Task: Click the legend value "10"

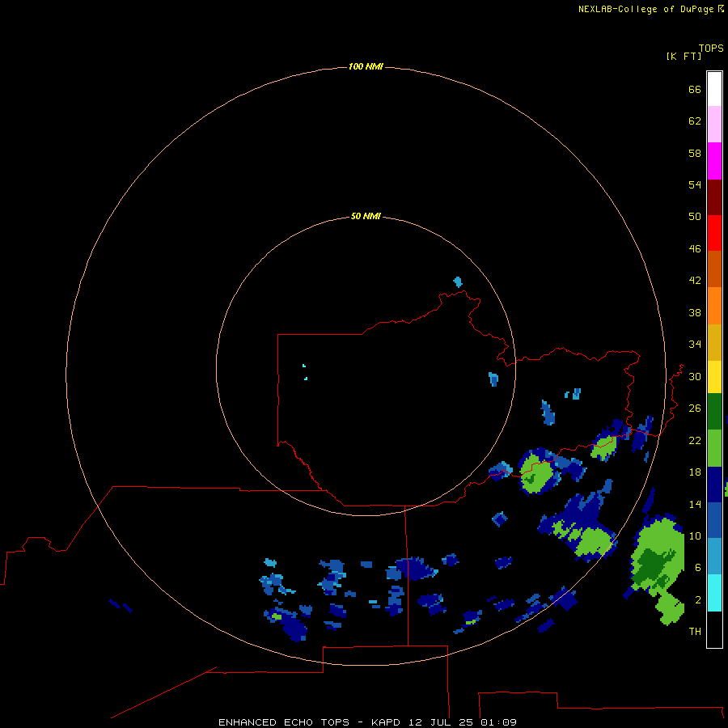Action: tap(695, 536)
